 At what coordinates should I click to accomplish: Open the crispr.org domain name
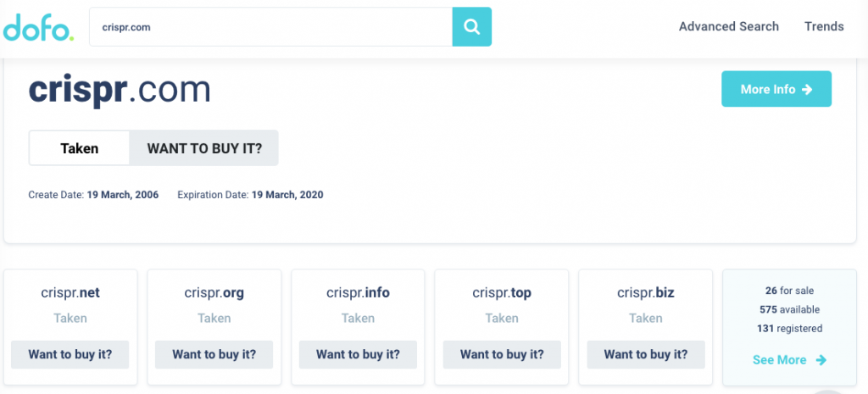click(214, 292)
